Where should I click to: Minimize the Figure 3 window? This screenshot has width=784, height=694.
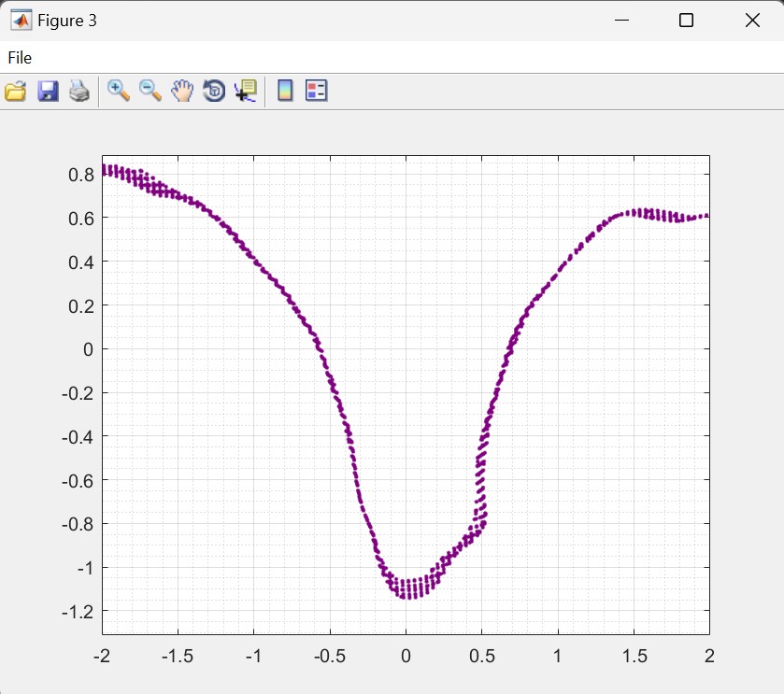point(621,21)
